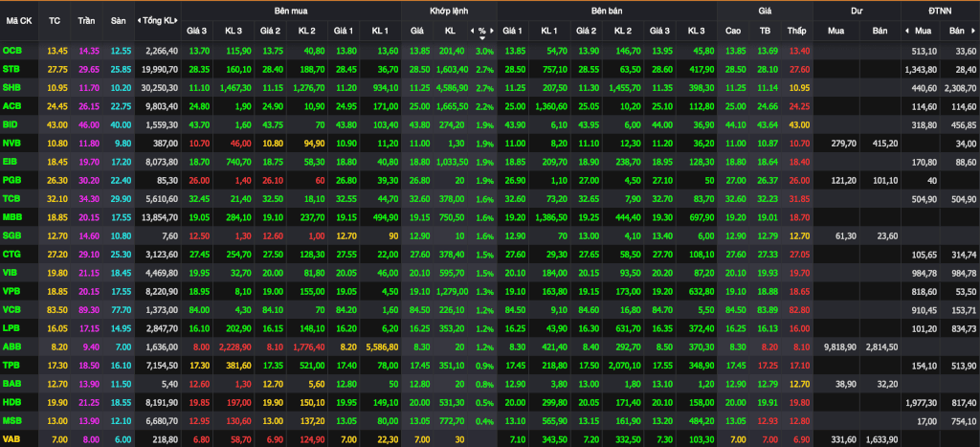Open the STB stock symbol
Image resolution: width=980 pixels, height=447 pixels.
pyautogui.click(x=11, y=69)
